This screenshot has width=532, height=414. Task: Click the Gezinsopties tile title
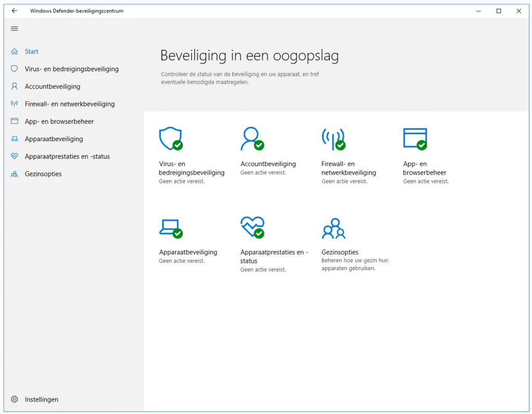point(340,252)
